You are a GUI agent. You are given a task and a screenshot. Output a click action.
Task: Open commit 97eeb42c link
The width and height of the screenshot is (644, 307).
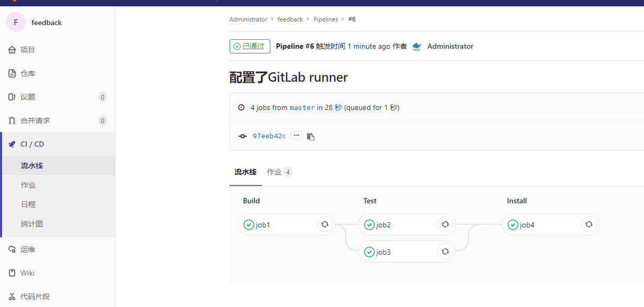click(x=269, y=136)
